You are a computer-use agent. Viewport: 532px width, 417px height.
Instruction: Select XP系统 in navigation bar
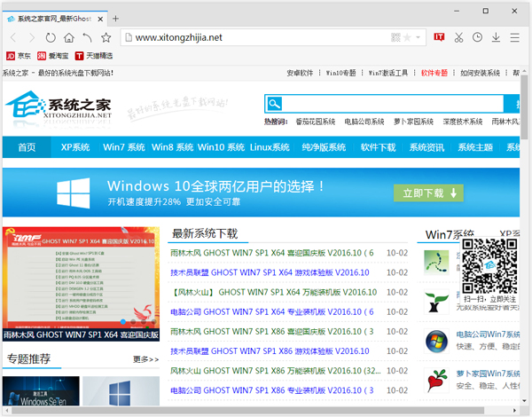point(75,147)
